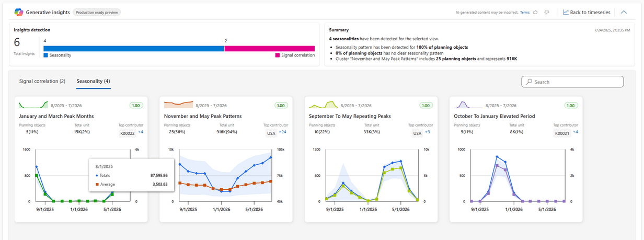Click orange sparkline thumbnail on November card
This screenshot has height=240, width=644.
coord(179,105)
